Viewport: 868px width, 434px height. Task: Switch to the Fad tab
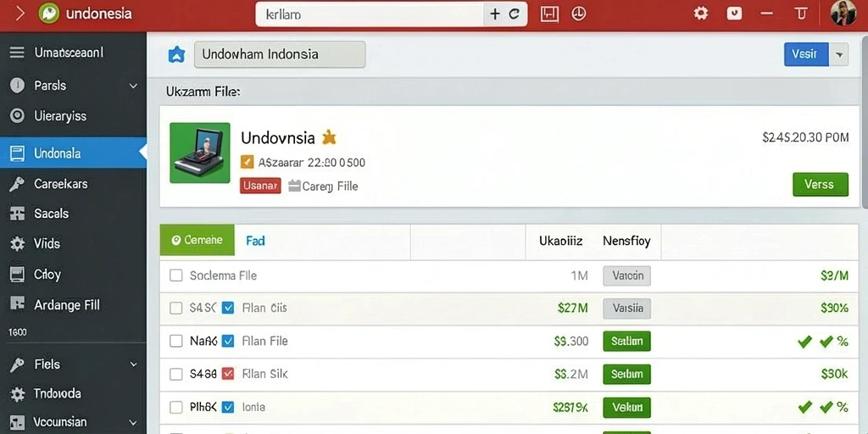[x=255, y=240]
